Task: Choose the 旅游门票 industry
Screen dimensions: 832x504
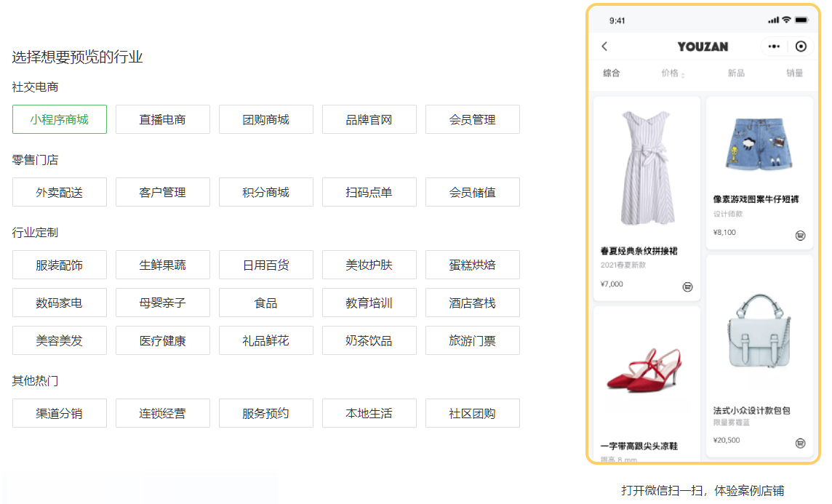Action: (473, 340)
